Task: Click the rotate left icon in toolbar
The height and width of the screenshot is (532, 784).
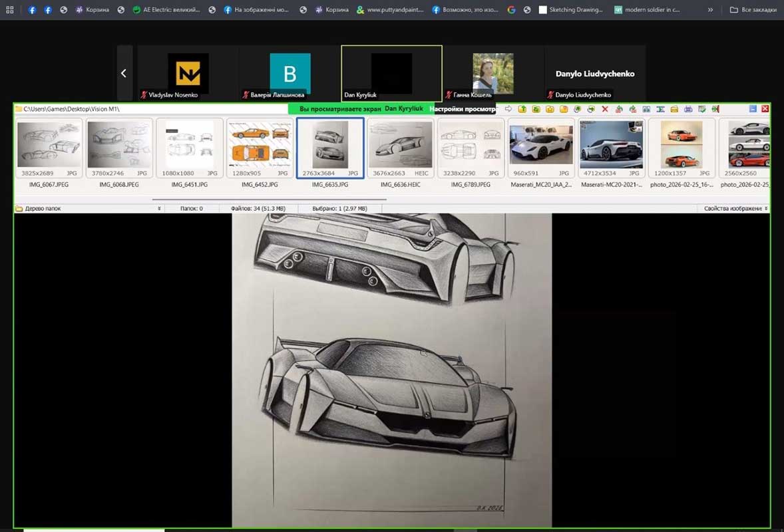Action: pyautogui.click(x=619, y=109)
